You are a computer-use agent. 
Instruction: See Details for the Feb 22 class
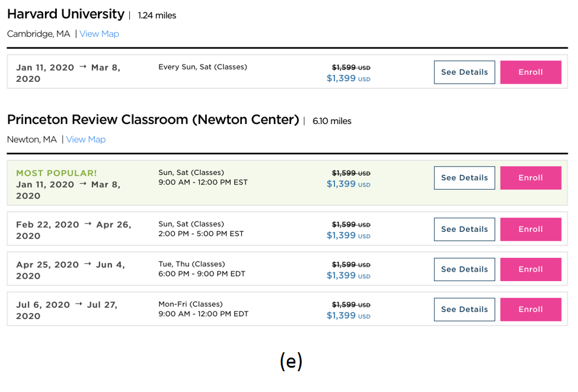tap(464, 230)
